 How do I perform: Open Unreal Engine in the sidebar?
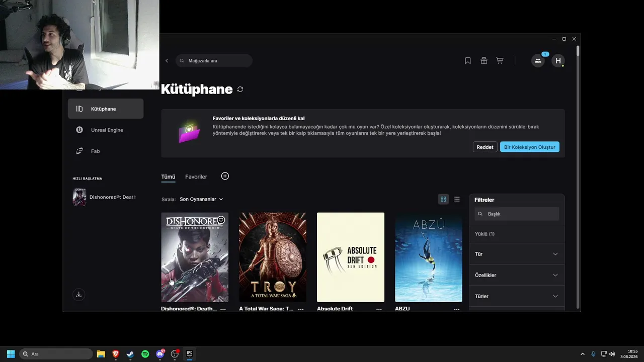click(x=106, y=130)
